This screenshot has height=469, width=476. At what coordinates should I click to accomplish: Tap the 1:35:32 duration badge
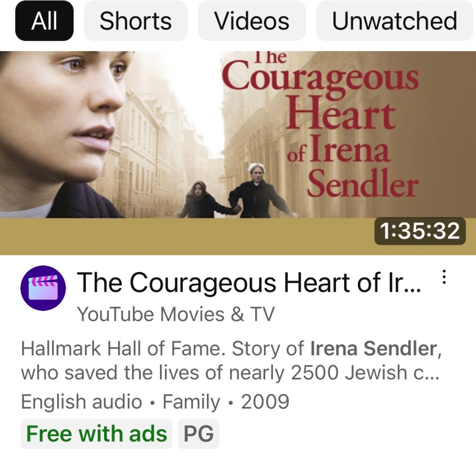420,231
